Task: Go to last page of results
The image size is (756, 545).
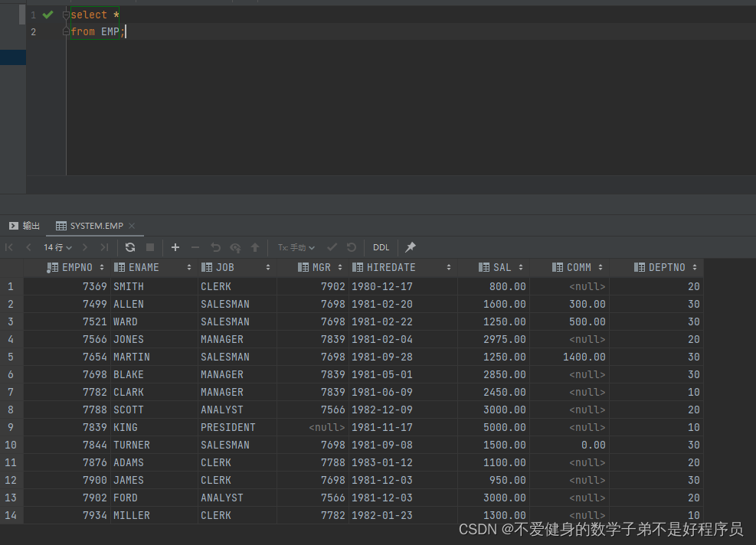Action: [x=104, y=247]
